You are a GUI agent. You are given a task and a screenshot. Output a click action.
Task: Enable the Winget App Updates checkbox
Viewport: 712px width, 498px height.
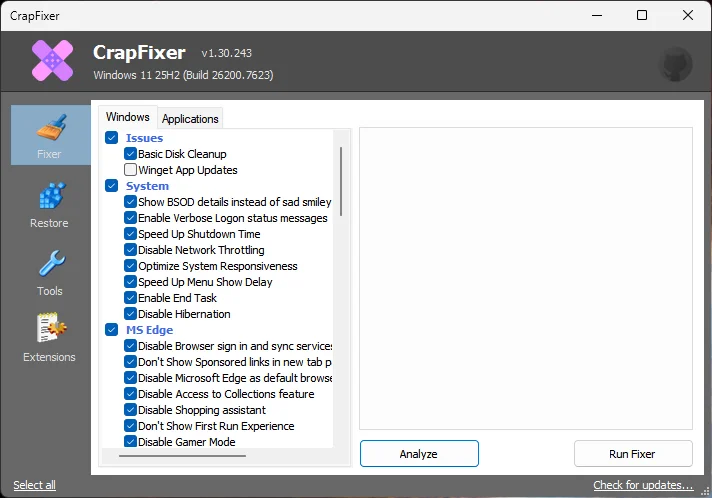pyautogui.click(x=131, y=170)
